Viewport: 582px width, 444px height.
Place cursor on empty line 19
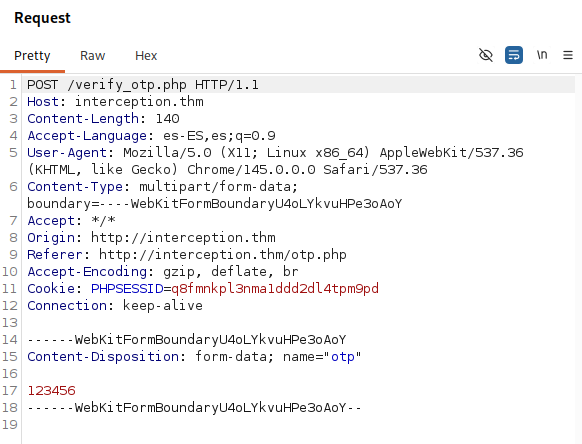(x=297, y=425)
